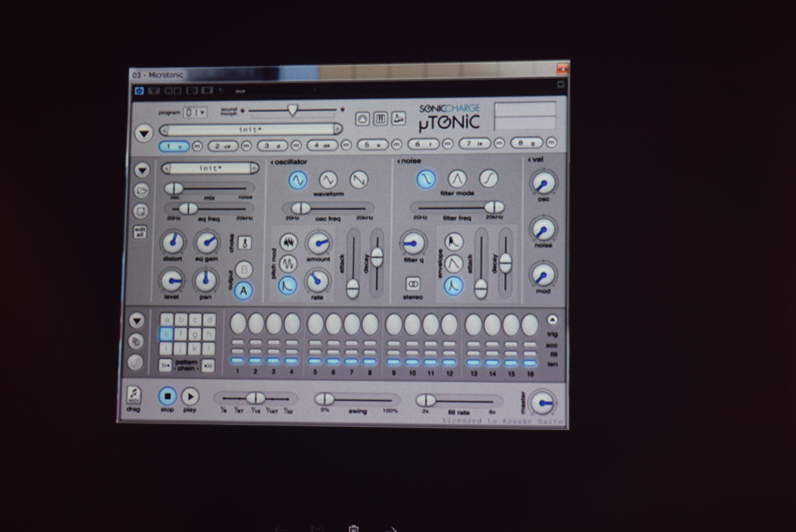The height and width of the screenshot is (532, 796).
Task: Open the program menu round arrow
Action: pyautogui.click(x=144, y=134)
